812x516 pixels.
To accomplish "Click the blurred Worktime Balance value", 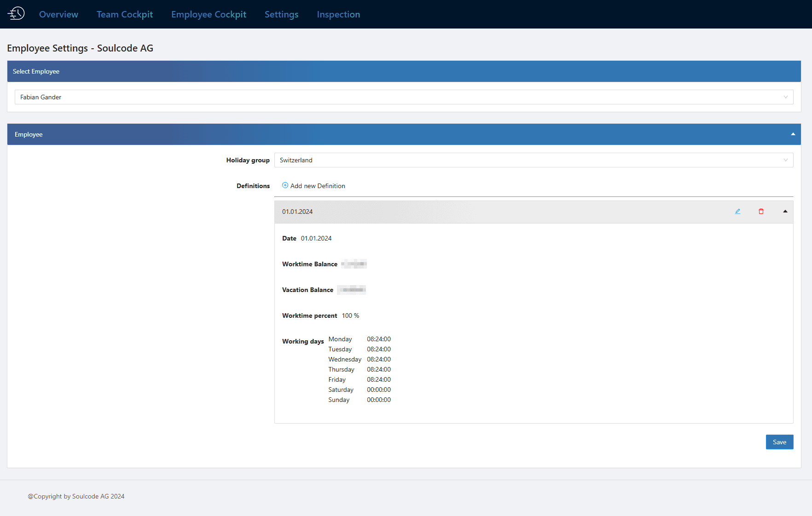I will coord(354,264).
